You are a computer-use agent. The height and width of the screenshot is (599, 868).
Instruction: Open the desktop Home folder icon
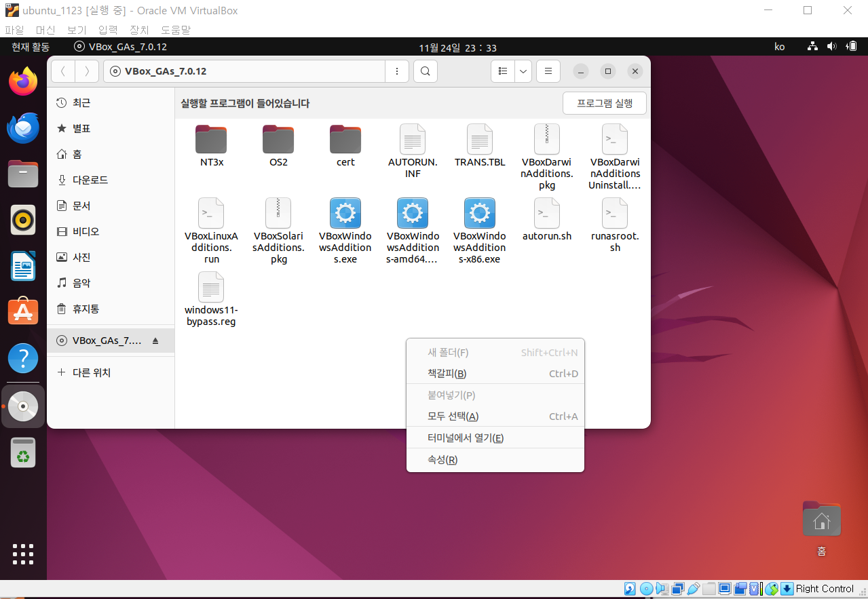(821, 528)
